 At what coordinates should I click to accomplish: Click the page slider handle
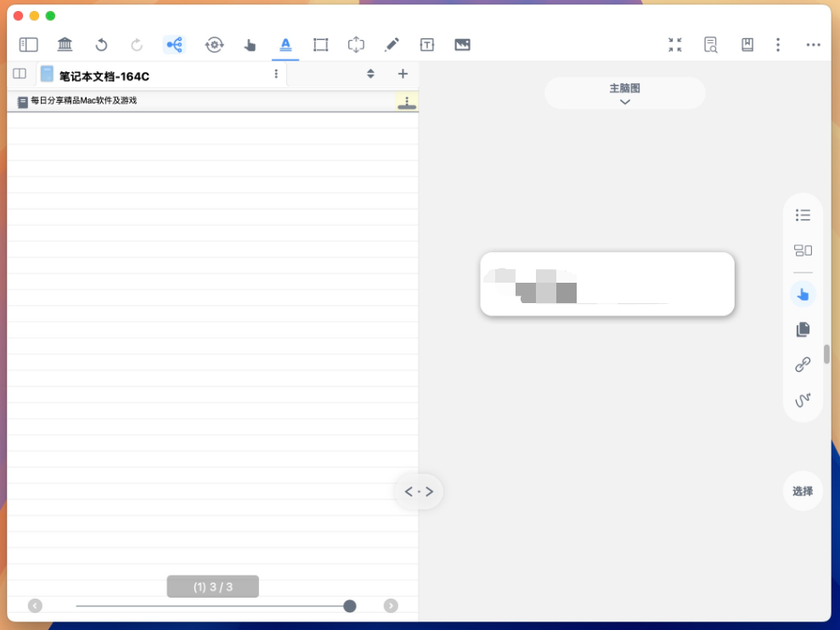(x=350, y=605)
